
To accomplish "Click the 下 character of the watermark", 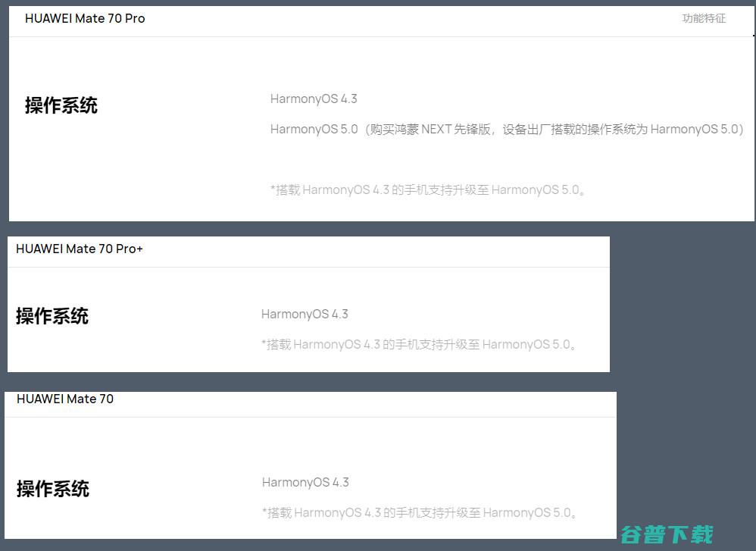I will click(x=679, y=534).
